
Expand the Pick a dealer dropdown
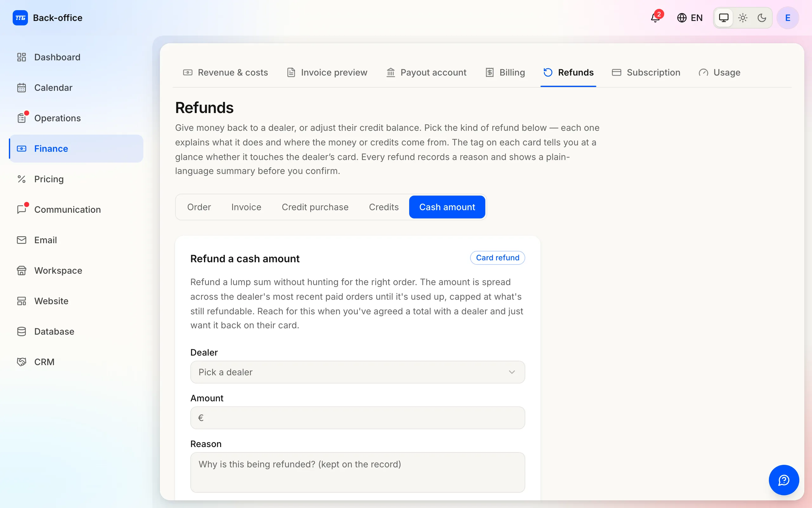357,372
